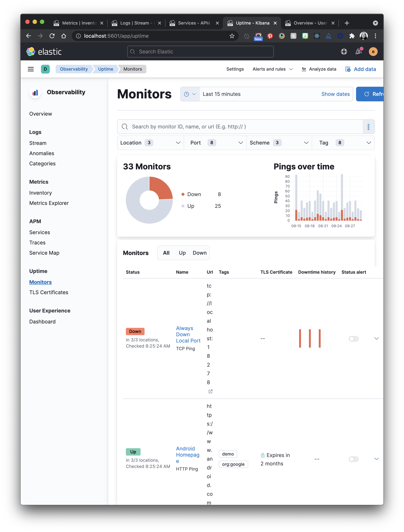
Task: Enable status alert for Always Down Local Port
Action: tap(354, 339)
